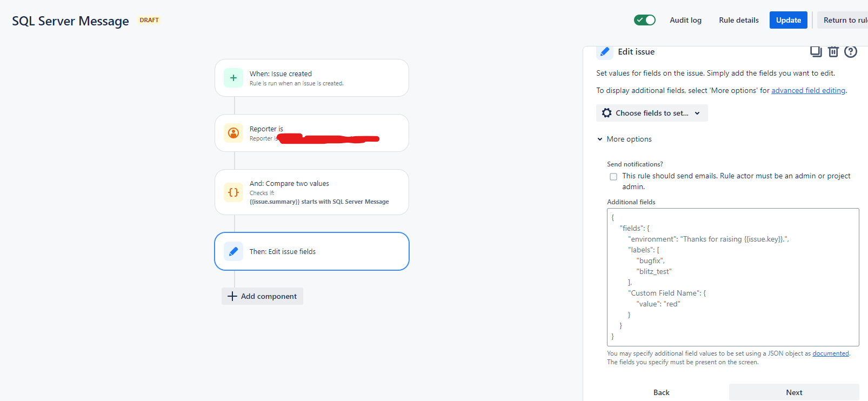
Task: Toggle the rule enabled switch
Action: [x=645, y=20]
